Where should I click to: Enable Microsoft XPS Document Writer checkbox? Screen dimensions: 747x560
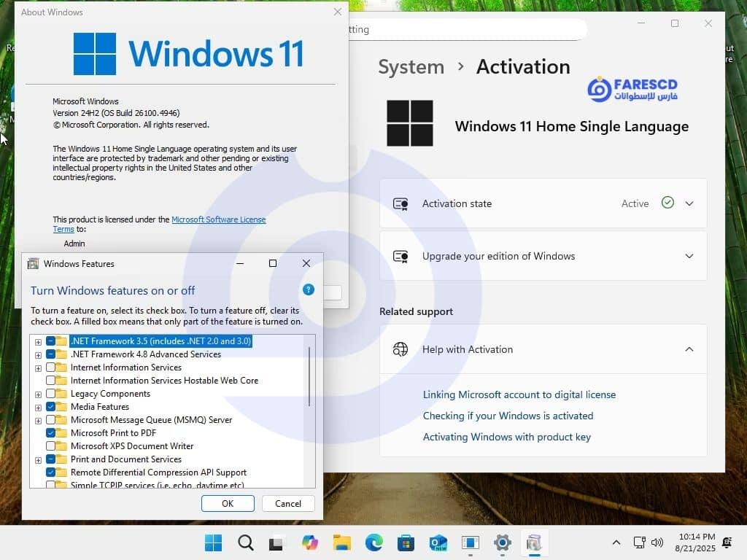pyautogui.click(x=50, y=446)
